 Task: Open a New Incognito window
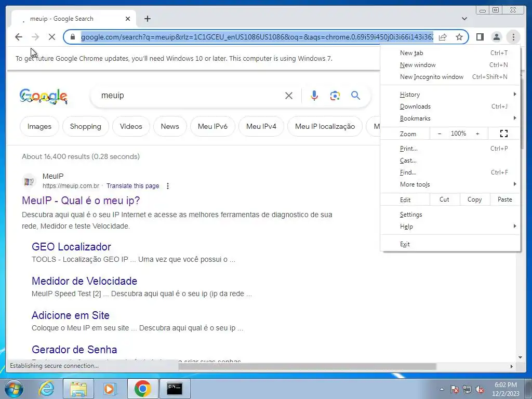pyautogui.click(x=450, y=77)
